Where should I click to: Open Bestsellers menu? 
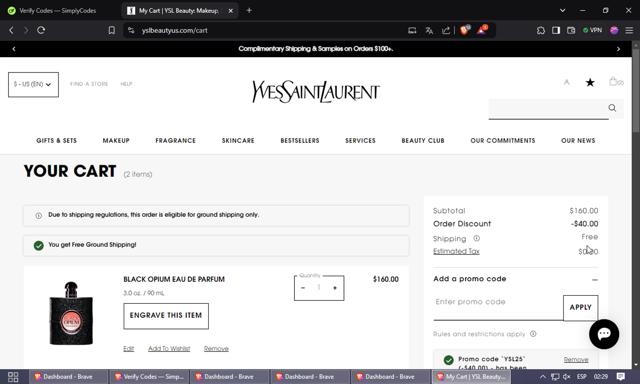(300, 140)
